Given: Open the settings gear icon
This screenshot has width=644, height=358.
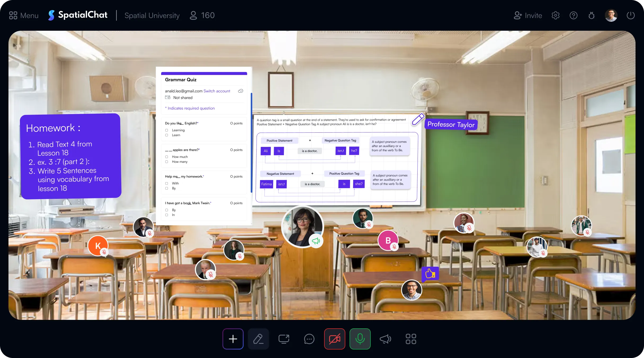Looking at the screenshot, I should 556,15.
